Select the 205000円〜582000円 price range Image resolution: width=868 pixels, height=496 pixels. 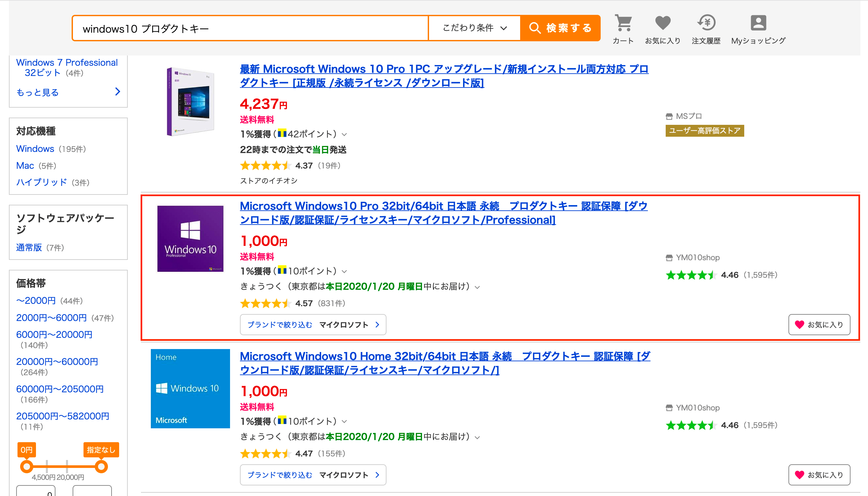(x=63, y=416)
